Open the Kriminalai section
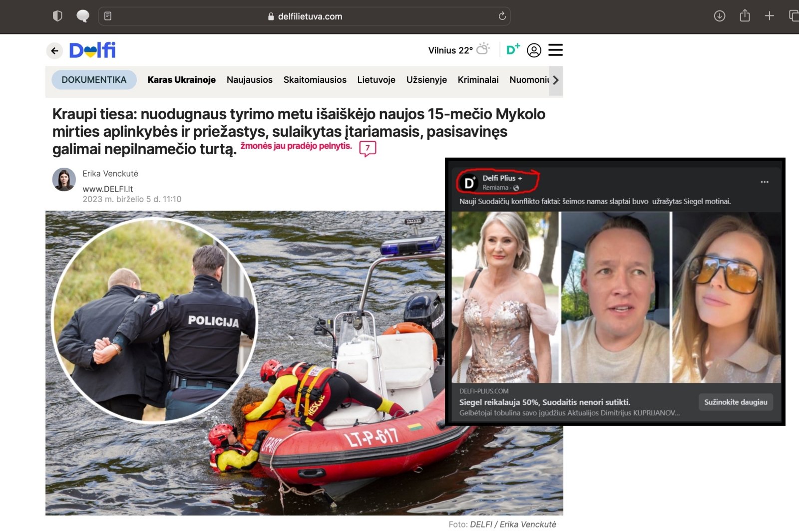This screenshot has width=799, height=532. [x=478, y=80]
